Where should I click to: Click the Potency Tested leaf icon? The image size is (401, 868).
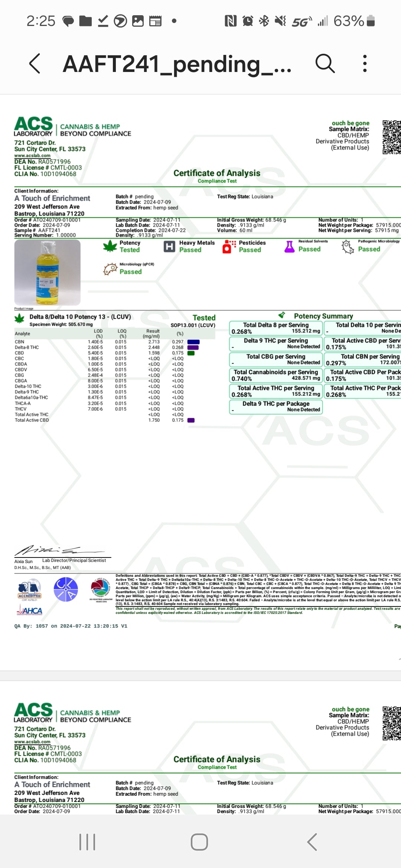tap(110, 246)
